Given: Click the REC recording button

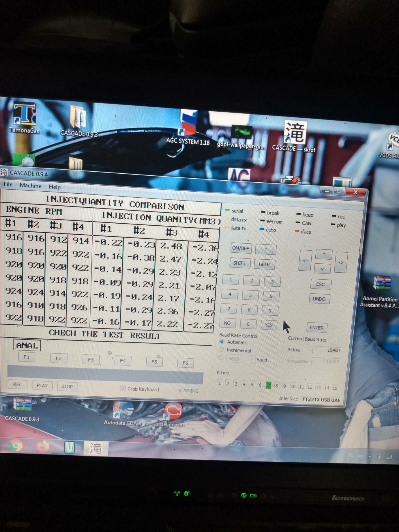Looking at the screenshot, I should [x=18, y=384].
